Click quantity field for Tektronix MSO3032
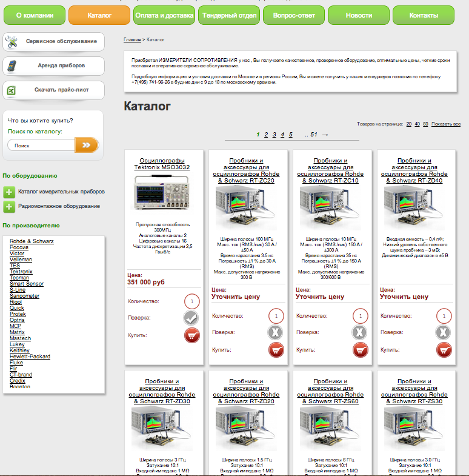 tap(192, 301)
